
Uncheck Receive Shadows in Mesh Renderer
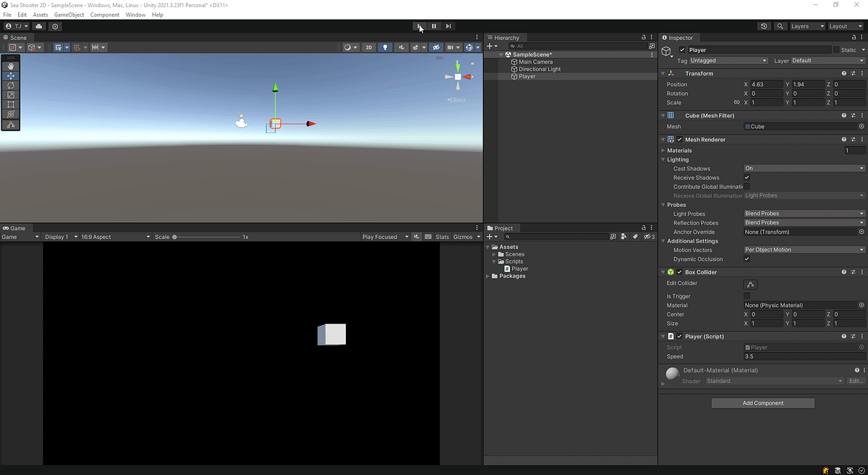(x=747, y=177)
